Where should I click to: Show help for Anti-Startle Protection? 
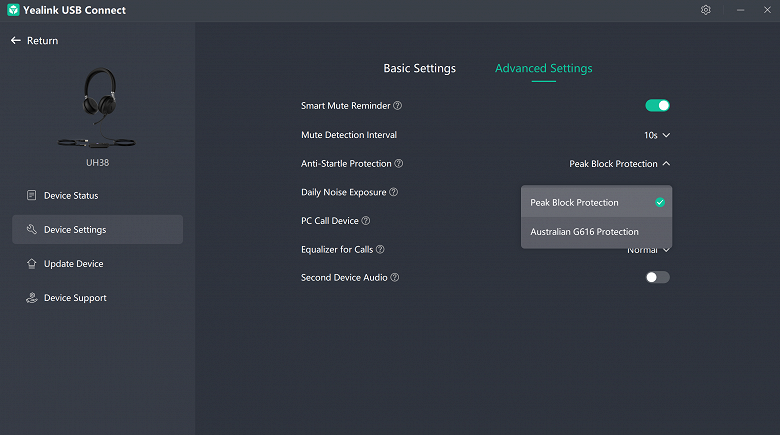[398, 163]
